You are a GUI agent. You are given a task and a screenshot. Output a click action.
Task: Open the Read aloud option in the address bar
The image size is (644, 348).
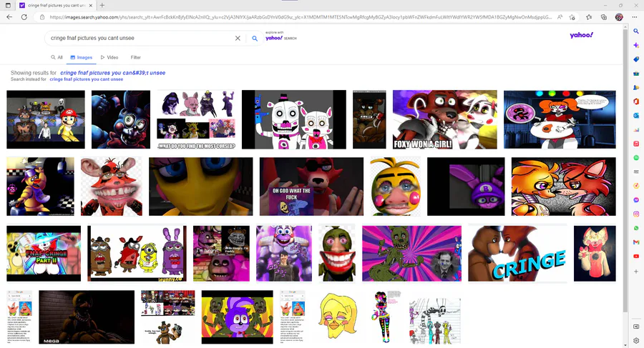pyautogui.click(x=560, y=17)
